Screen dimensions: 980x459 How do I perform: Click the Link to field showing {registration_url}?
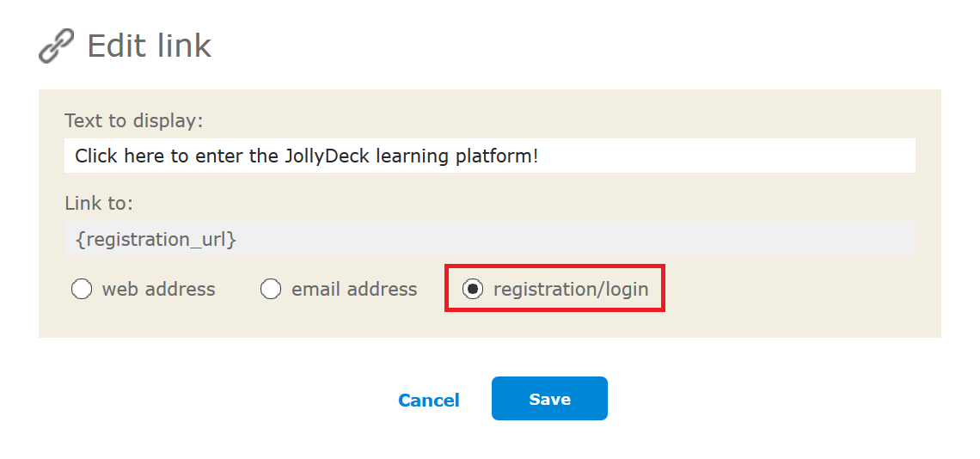(490, 239)
